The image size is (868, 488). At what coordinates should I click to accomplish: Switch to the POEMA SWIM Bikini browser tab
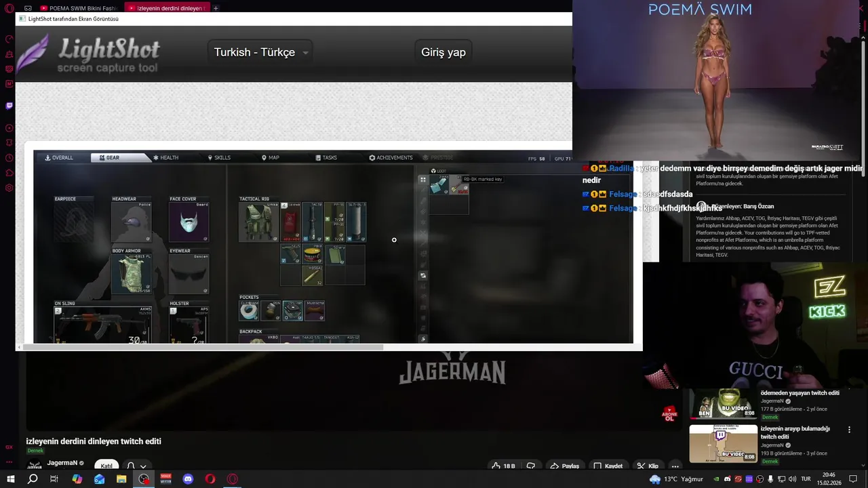(x=79, y=8)
